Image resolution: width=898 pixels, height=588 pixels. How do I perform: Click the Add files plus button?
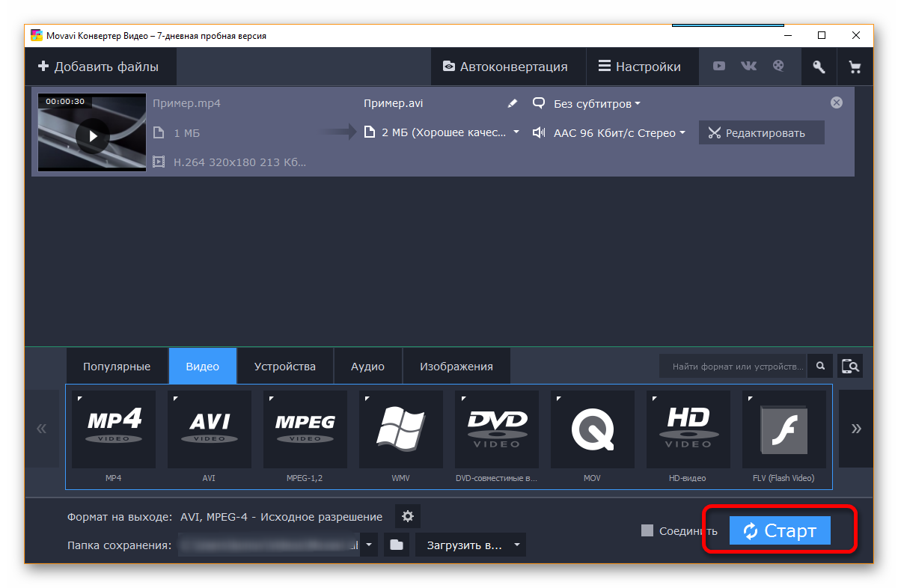click(x=100, y=67)
